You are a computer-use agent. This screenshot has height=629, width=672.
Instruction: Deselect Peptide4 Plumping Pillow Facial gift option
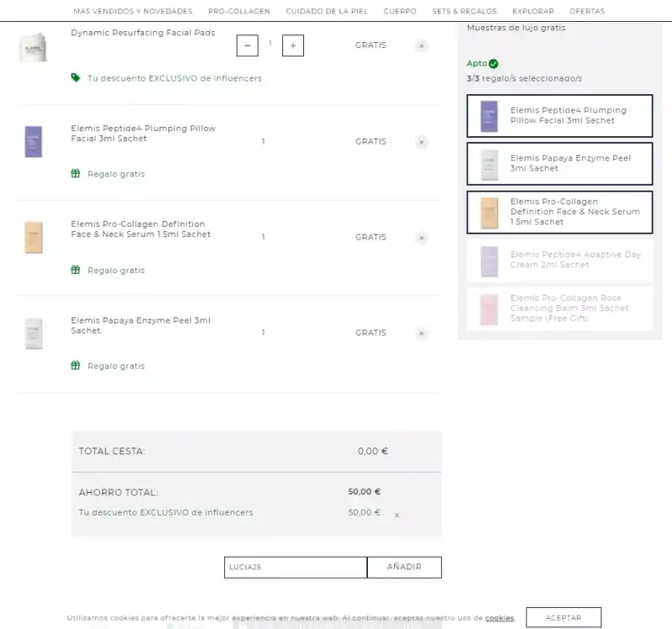click(559, 116)
